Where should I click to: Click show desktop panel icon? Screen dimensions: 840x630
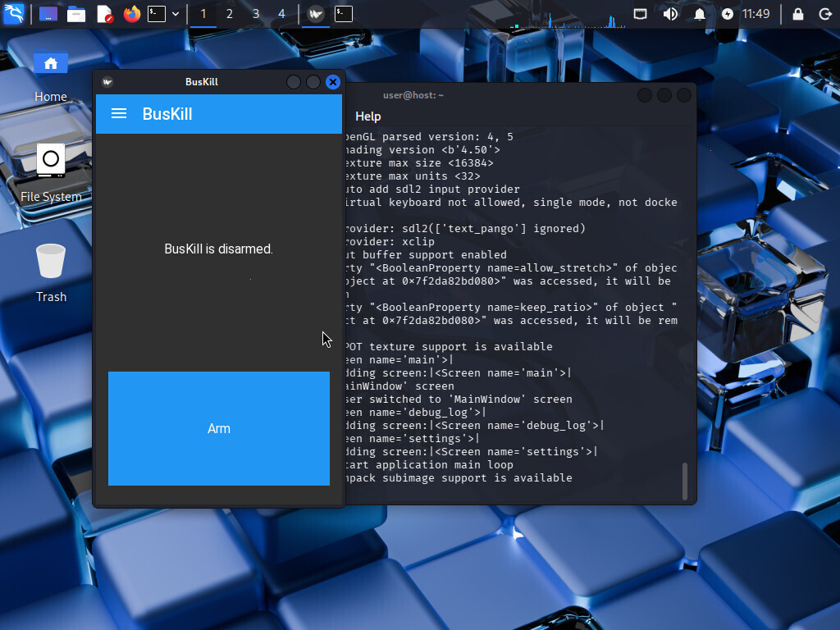point(48,14)
